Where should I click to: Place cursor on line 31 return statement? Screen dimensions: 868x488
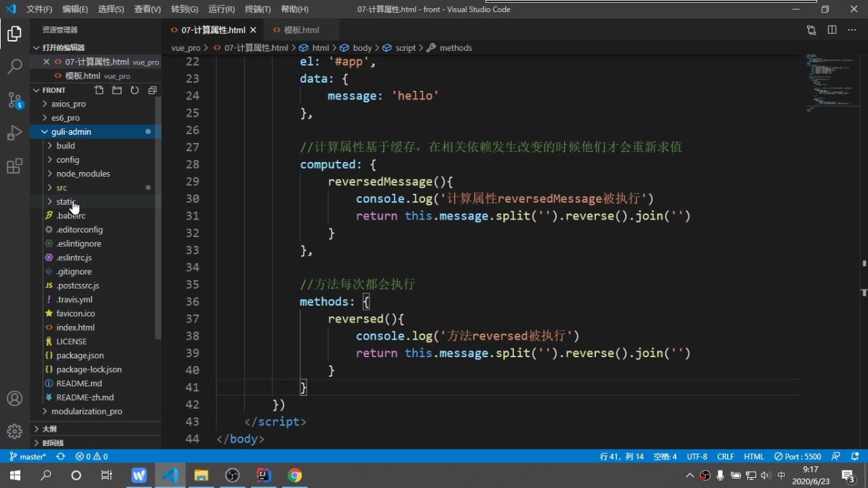click(523, 216)
